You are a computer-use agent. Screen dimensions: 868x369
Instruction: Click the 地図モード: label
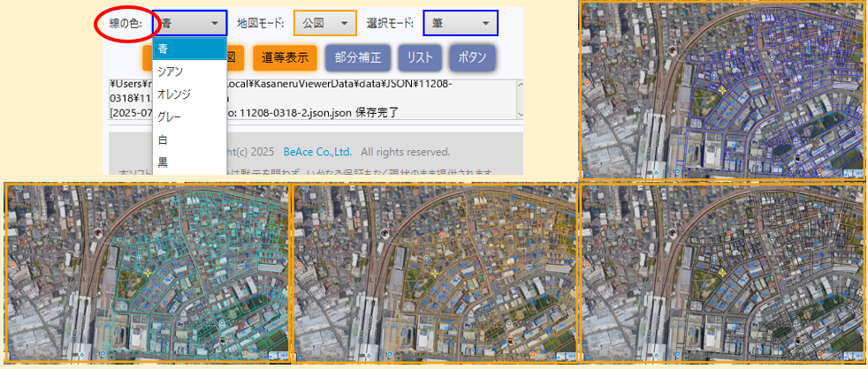tap(260, 23)
